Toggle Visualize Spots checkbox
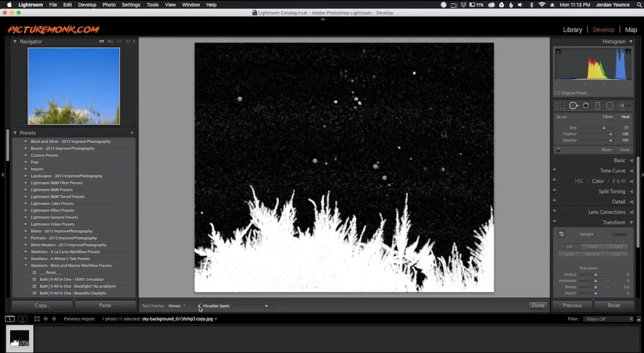The width and height of the screenshot is (644, 353). (199, 306)
